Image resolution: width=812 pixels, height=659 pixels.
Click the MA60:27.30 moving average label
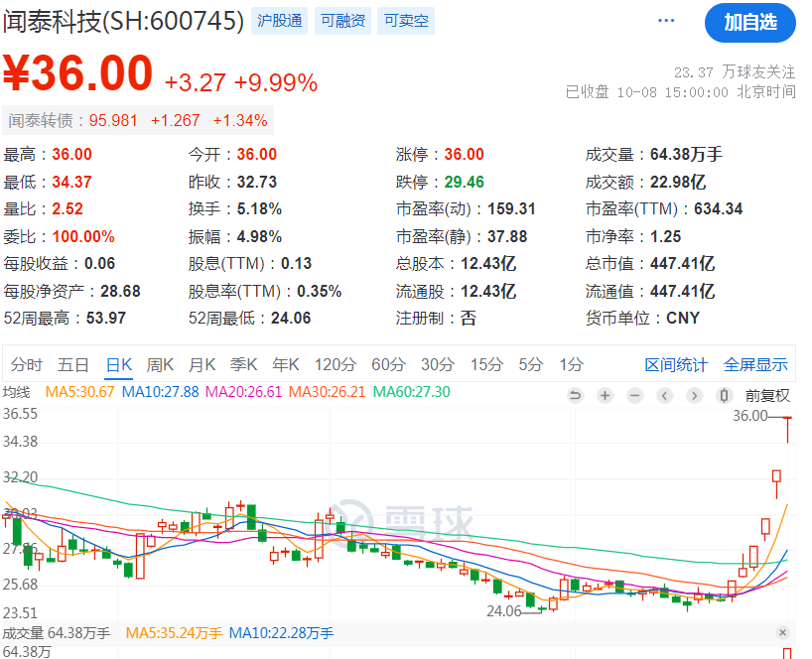[412, 392]
